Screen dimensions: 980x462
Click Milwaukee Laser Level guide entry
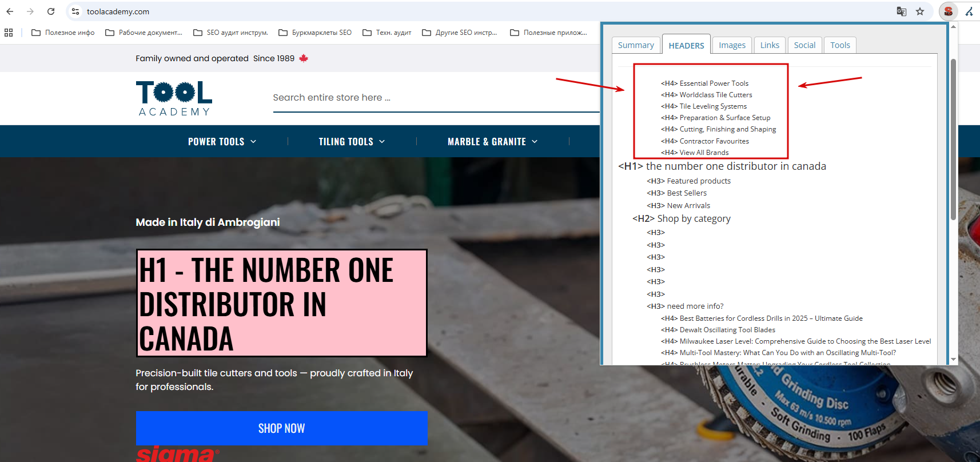click(796, 341)
